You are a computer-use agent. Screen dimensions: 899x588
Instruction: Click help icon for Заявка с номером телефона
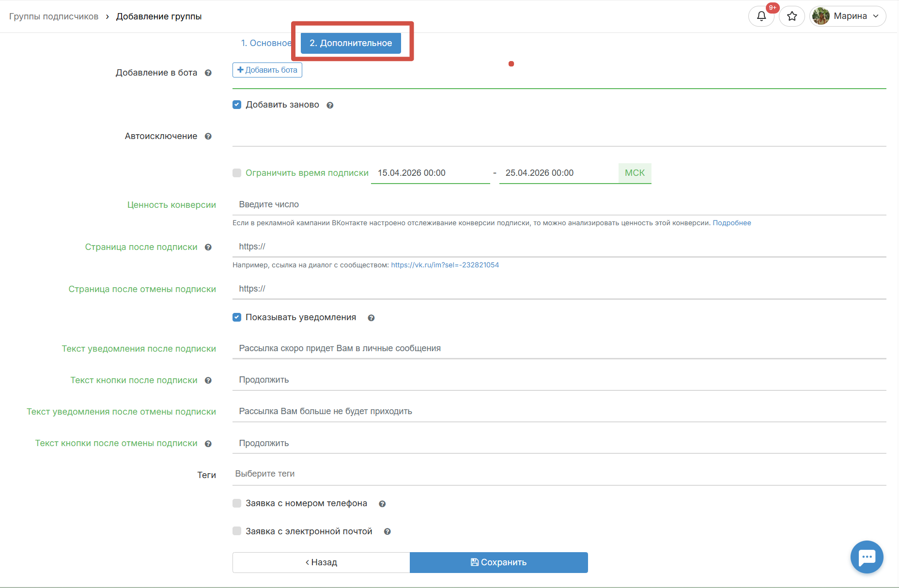tap(382, 504)
